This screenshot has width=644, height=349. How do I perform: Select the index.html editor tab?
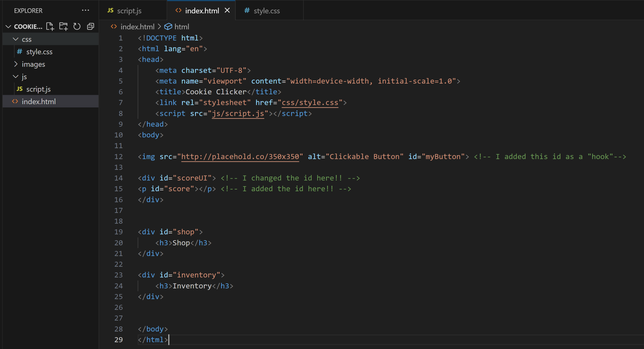201,10
